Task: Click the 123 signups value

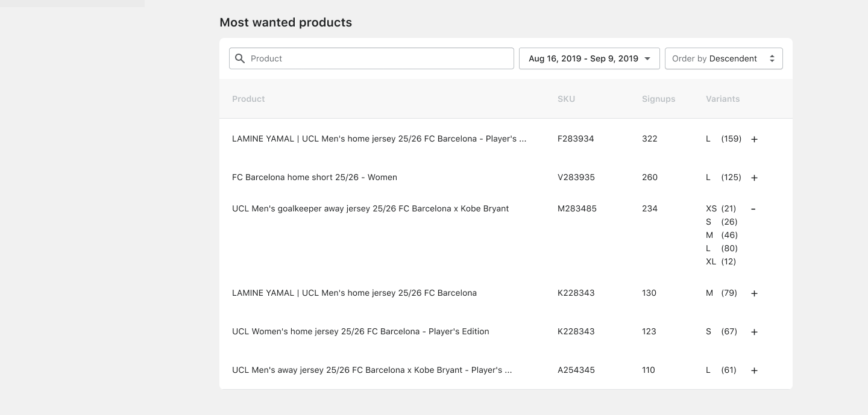Action: click(649, 331)
